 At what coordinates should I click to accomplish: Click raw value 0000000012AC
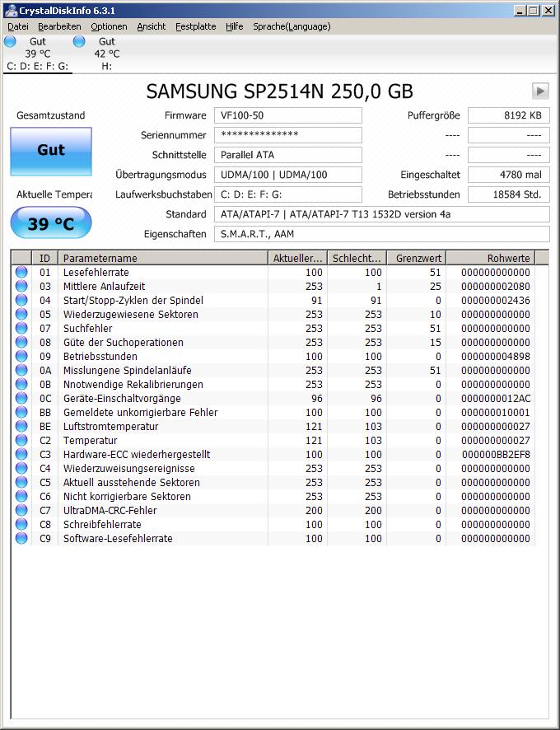point(496,399)
